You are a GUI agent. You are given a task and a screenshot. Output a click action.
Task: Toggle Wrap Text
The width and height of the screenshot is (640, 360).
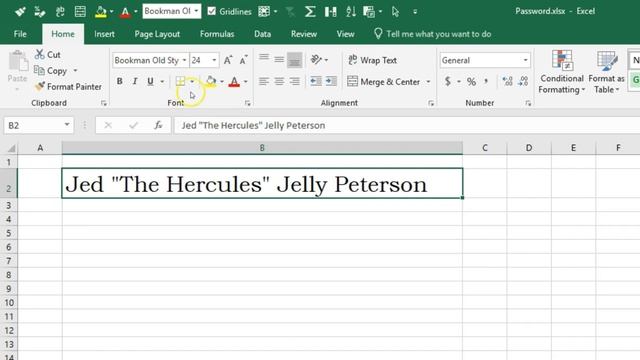click(x=372, y=60)
